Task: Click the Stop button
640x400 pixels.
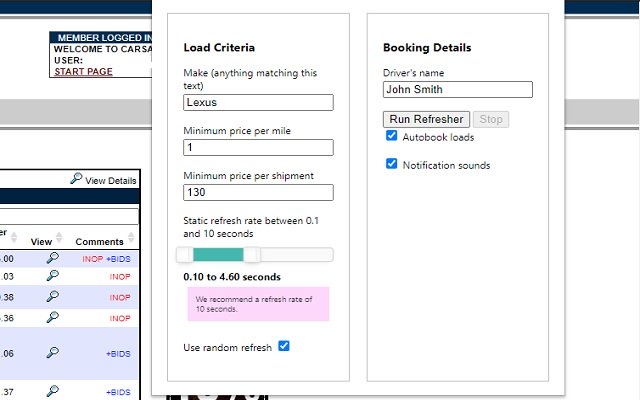Action: point(491,119)
